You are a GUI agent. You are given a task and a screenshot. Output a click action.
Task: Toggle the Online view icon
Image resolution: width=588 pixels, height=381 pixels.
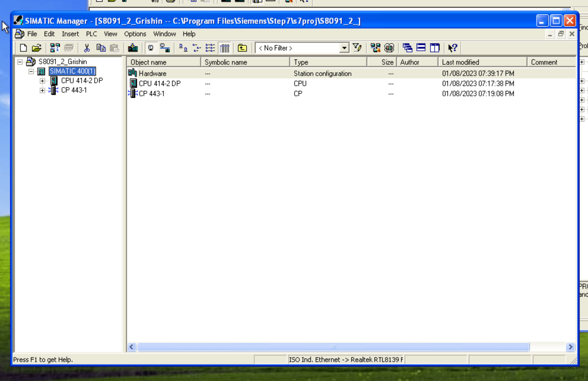tap(165, 48)
